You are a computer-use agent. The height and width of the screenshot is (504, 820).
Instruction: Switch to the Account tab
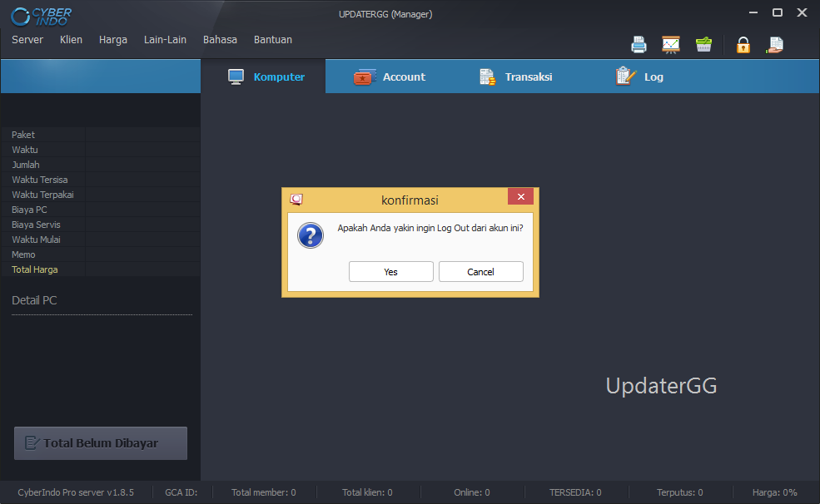pyautogui.click(x=390, y=77)
